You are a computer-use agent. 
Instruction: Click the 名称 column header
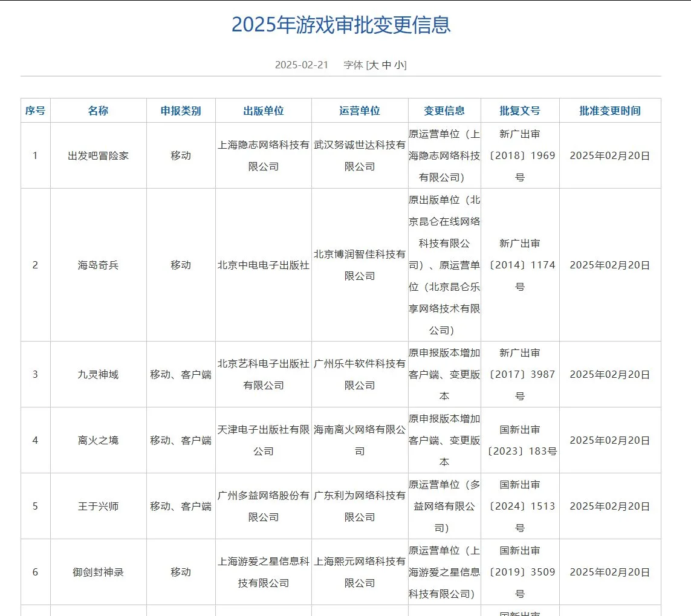tap(98, 111)
